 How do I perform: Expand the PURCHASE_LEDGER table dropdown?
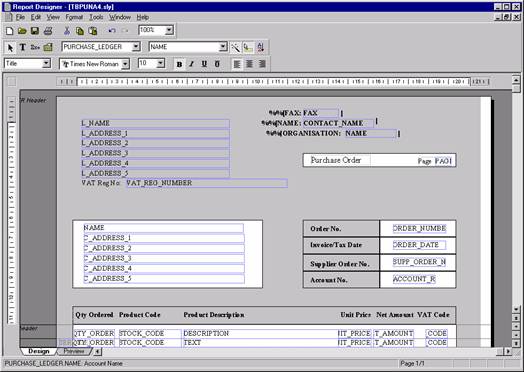[136, 47]
